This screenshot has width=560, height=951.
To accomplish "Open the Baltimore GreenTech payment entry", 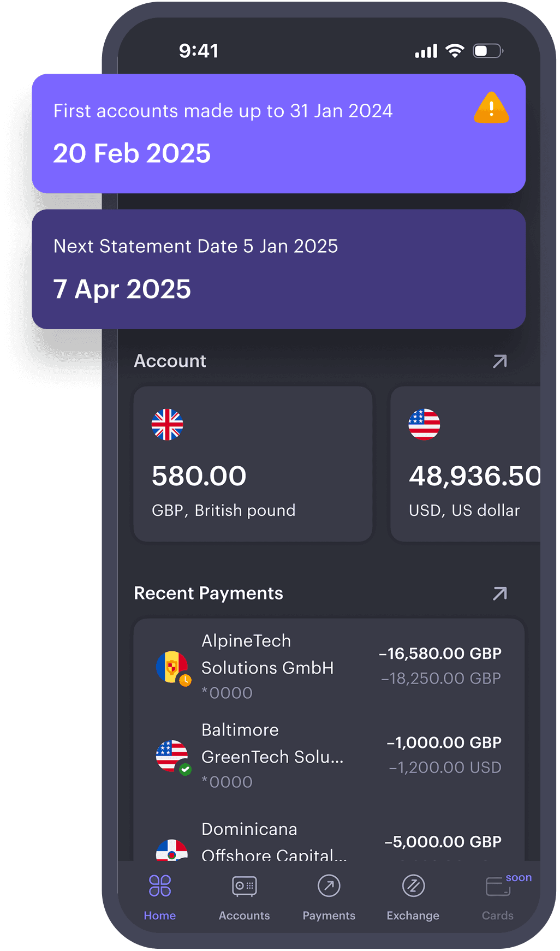I will point(329,756).
